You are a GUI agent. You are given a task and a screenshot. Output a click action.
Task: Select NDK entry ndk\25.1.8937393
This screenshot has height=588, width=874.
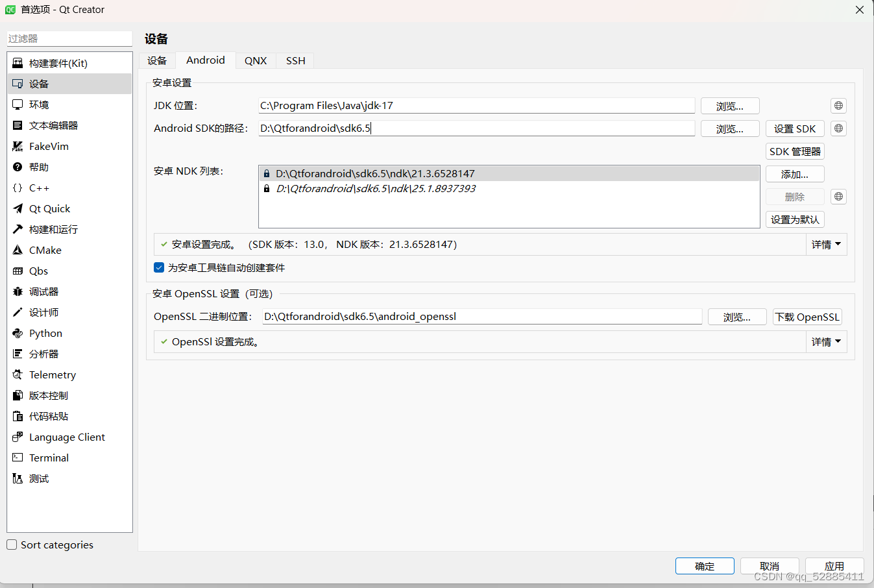(509, 188)
